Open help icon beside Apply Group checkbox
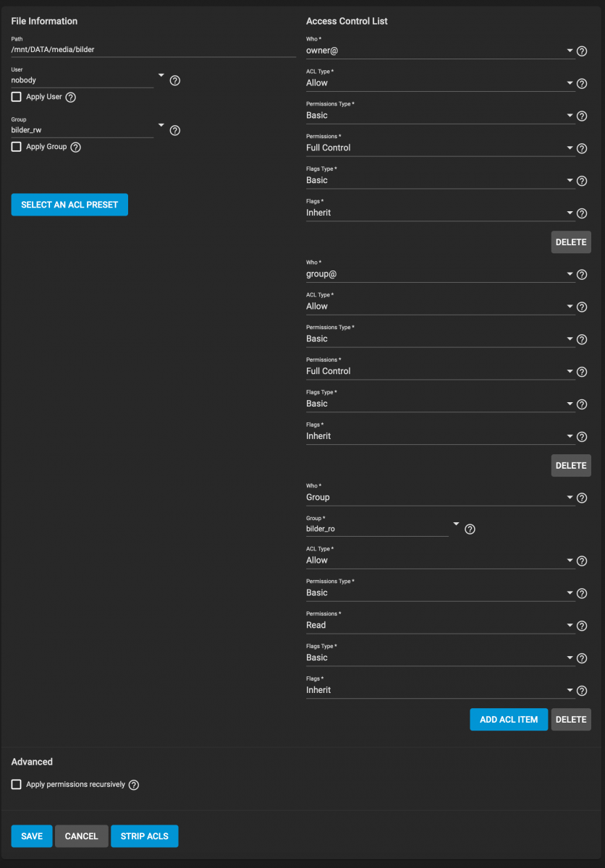The width and height of the screenshot is (605, 868). 75,147
